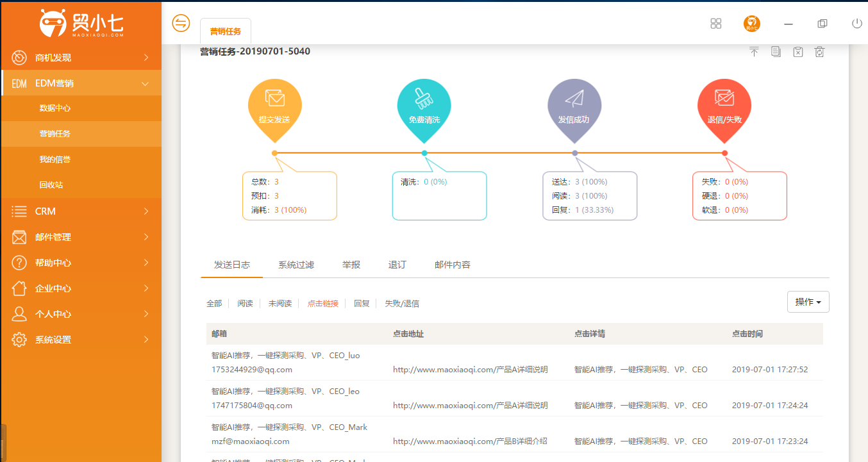Switch to the 举报 tab

tap(351, 265)
